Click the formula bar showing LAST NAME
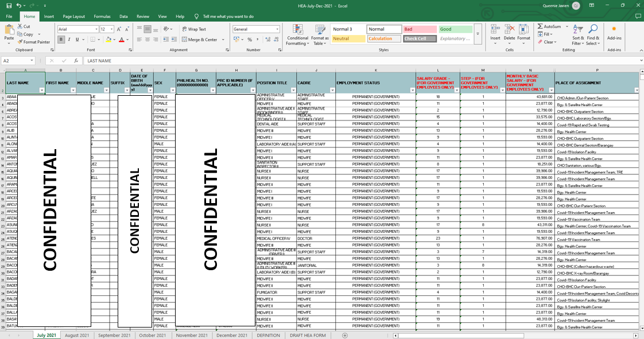This screenshot has width=644, height=339. (x=362, y=61)
